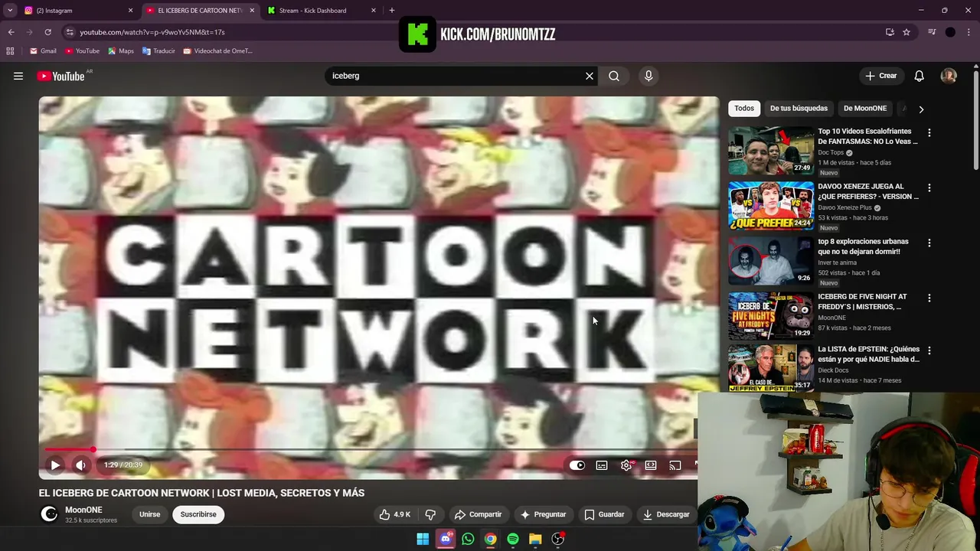The width and height of the screenshot is (980, 551).
Task: Cast video to TV icon
Action: pyautogui.click(x=675, y=465)
